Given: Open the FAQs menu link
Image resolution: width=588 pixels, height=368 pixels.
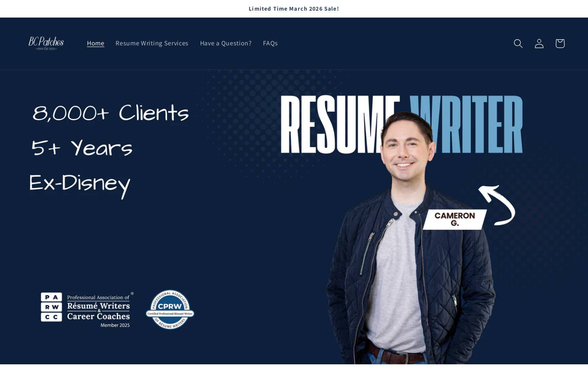Looking at the screenshot, I should point(270,43).
